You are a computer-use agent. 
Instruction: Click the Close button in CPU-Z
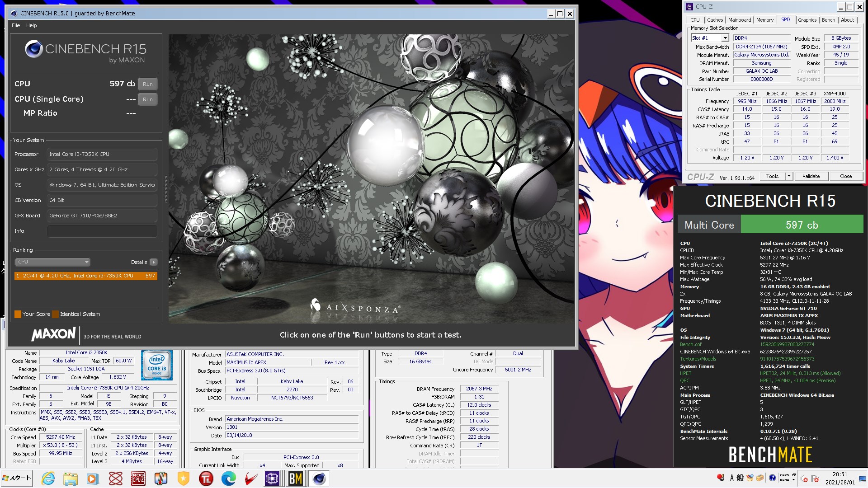(846, 176)
